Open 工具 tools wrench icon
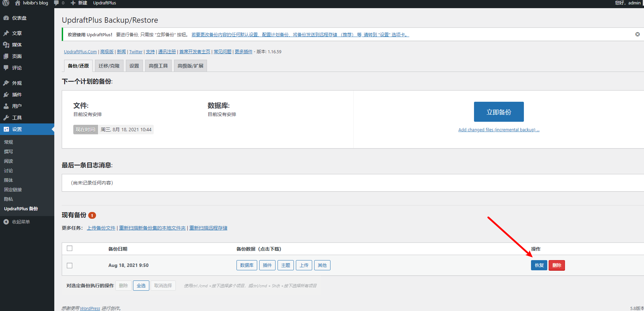This screenshot has height=311, width=644. pyautogui.click(x=6, y=118)
